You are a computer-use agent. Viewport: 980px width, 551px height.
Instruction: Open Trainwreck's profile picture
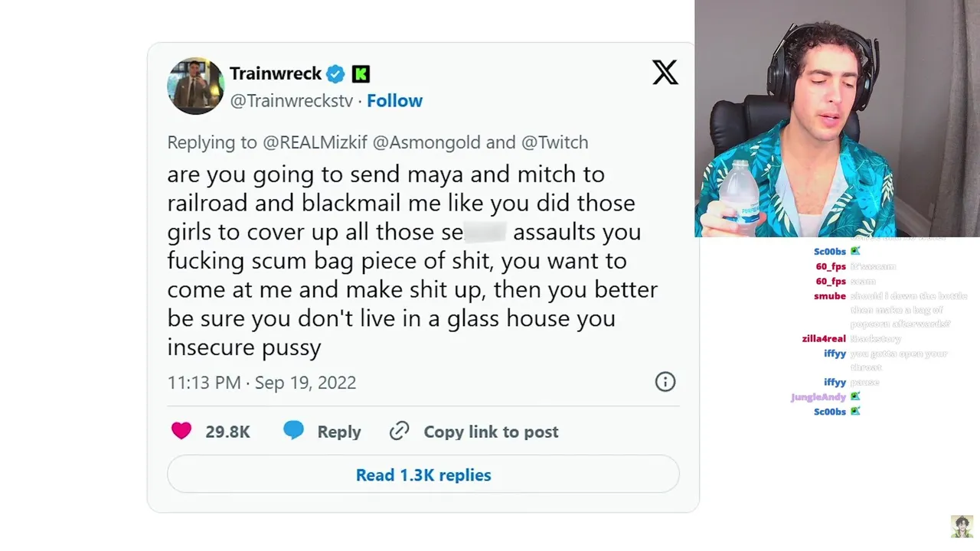[x=195, y=86]
